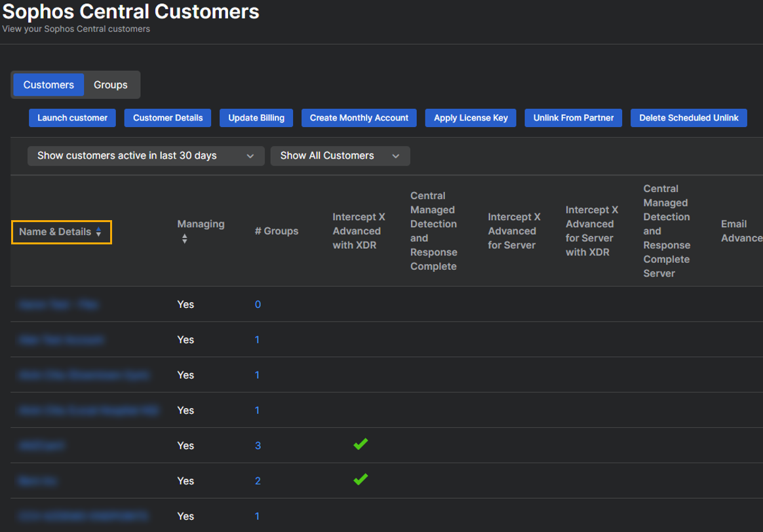This screenshot has width=763, height=532.
Task: Open the groups count link showing 2
Action: click(x=258, y=481)
